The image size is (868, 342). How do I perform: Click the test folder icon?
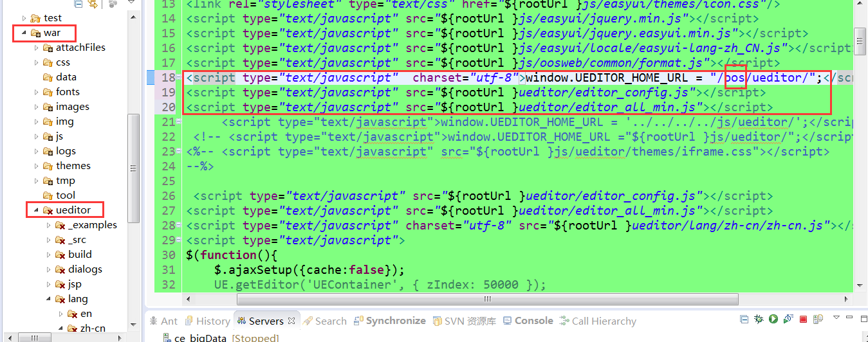pos(36,18)
